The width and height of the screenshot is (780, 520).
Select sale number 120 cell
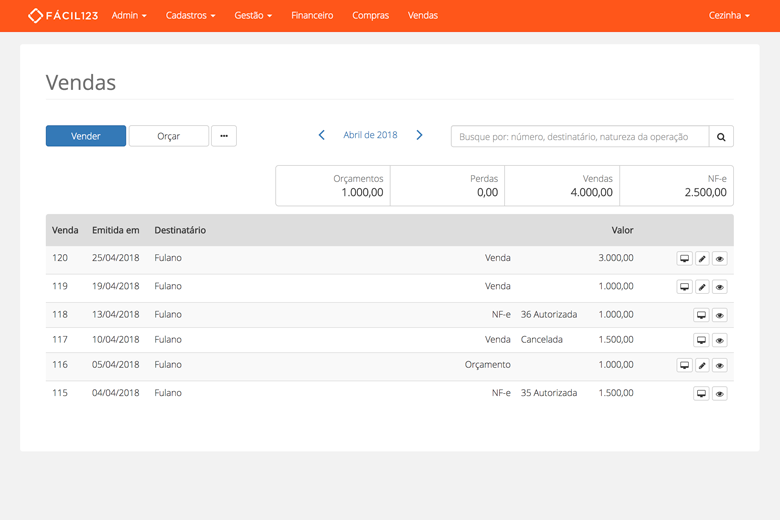60,258
